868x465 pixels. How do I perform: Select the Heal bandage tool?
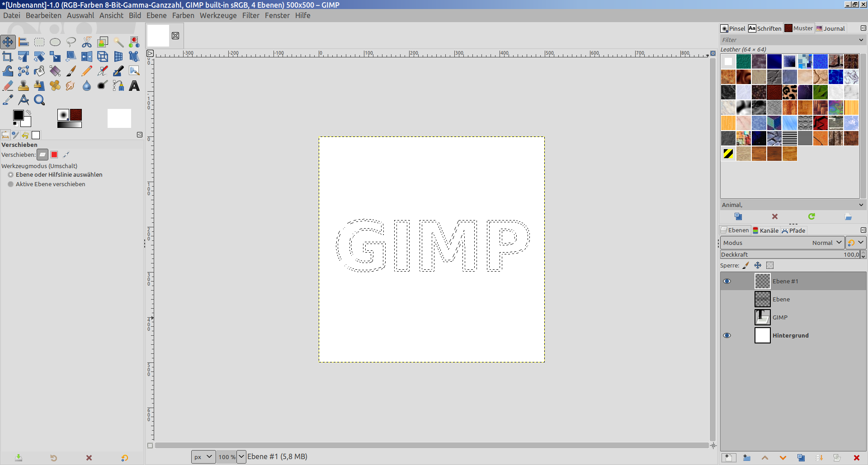(x=55, y=85)
